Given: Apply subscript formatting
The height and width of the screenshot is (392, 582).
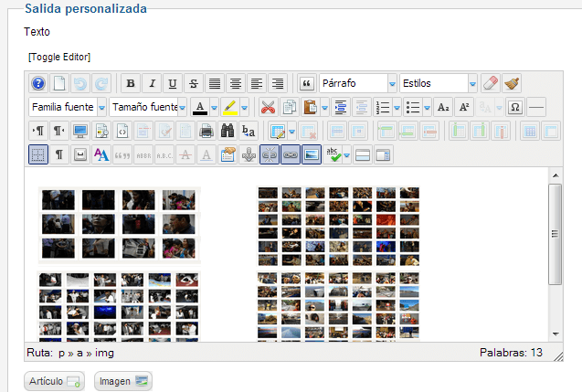Looking at the screenshot, I should [x=443, y=107].
